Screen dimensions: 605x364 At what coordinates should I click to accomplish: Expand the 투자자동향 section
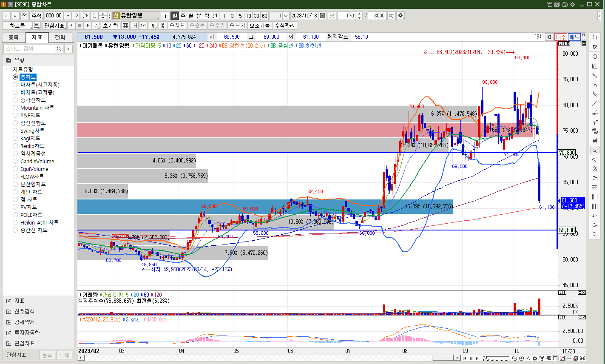9,333
